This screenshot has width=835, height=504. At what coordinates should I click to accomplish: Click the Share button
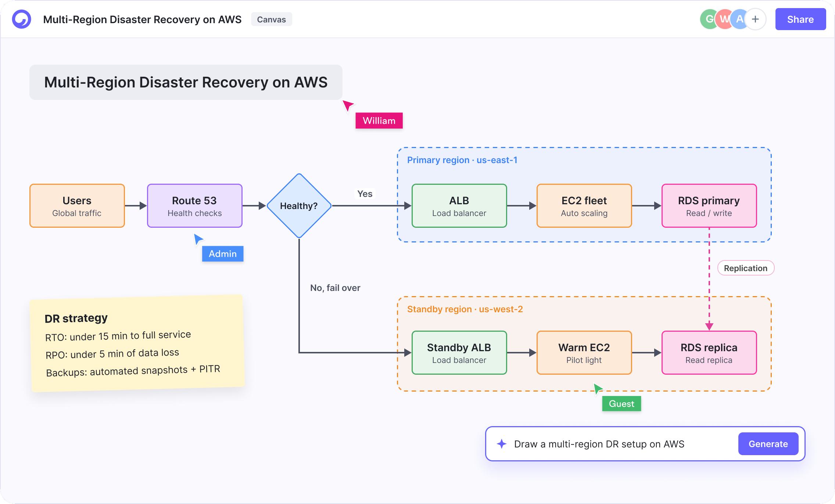[800, 19]
